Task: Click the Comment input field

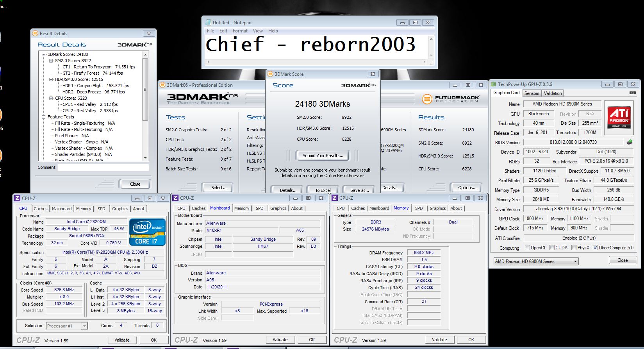Action: (x=103, y=167)
